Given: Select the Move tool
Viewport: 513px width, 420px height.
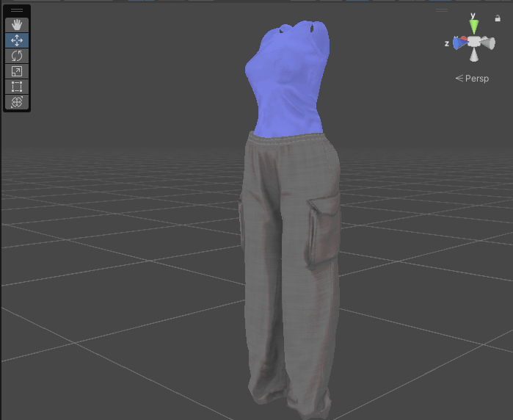Looking at the screenshot, I should point(17,40).
